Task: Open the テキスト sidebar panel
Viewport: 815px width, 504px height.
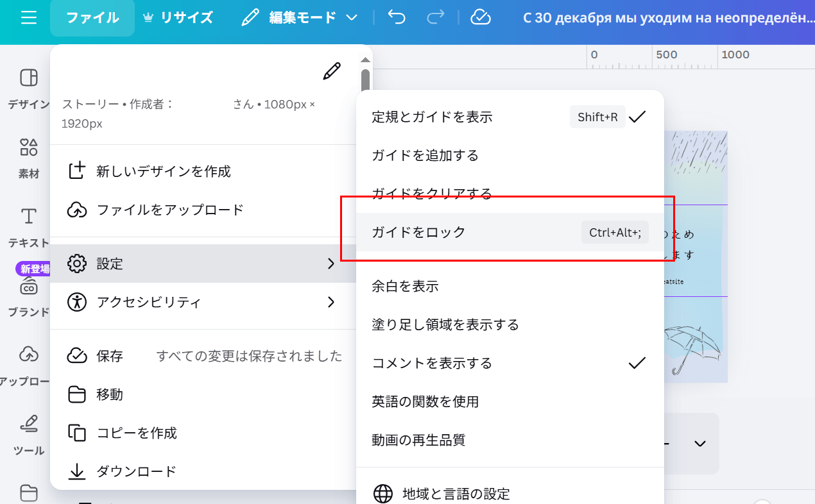Action: click(x=29, y=228)
